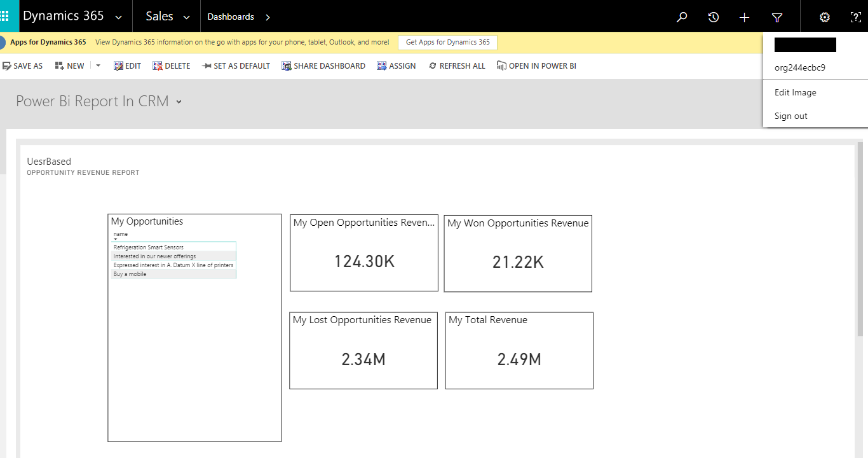Screen dimensions: 868x458
Task: Select Edit Image in user menu
Action: (796, 92)
